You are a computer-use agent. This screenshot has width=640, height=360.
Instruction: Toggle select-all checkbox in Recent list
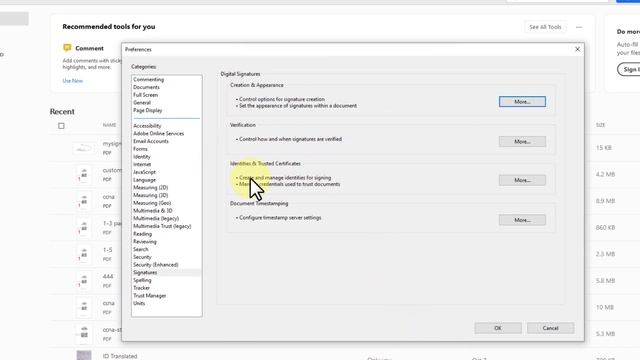[61, 126]
